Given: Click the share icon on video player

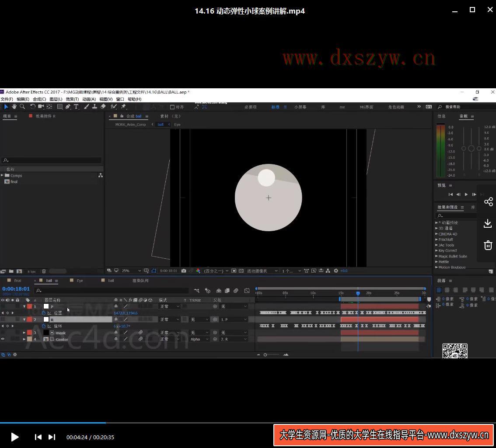Looking at the screenshot, I should 488,202.
